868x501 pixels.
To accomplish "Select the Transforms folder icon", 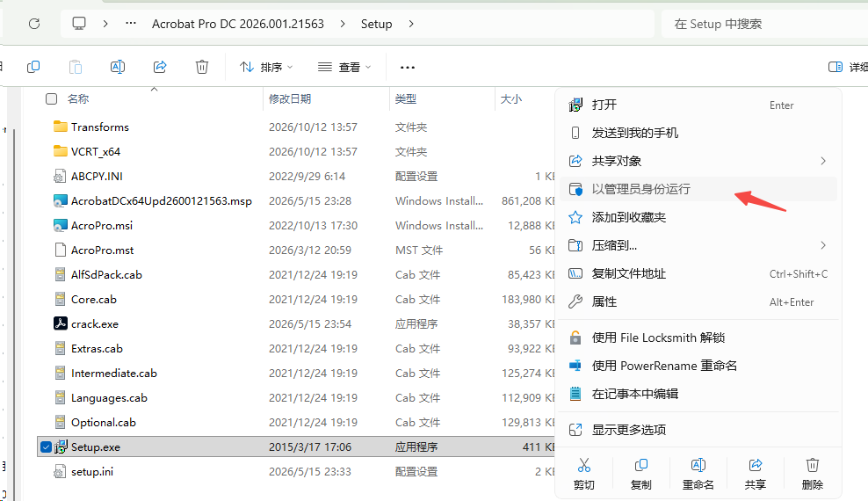I will point(61,127).
